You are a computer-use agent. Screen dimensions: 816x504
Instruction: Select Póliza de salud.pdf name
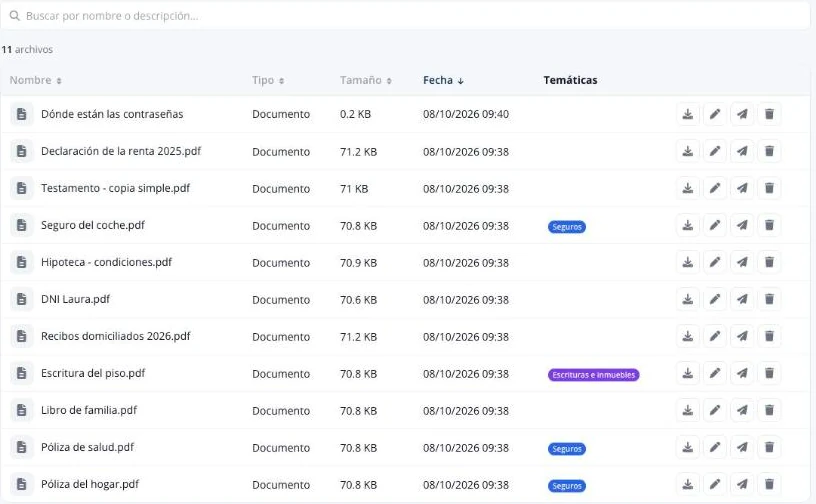tap(87, 447)
